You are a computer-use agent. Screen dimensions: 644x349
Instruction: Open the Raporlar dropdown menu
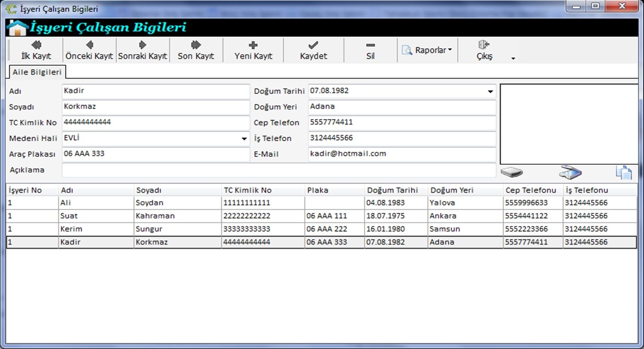pyautogui.click(x=427, y=50)
